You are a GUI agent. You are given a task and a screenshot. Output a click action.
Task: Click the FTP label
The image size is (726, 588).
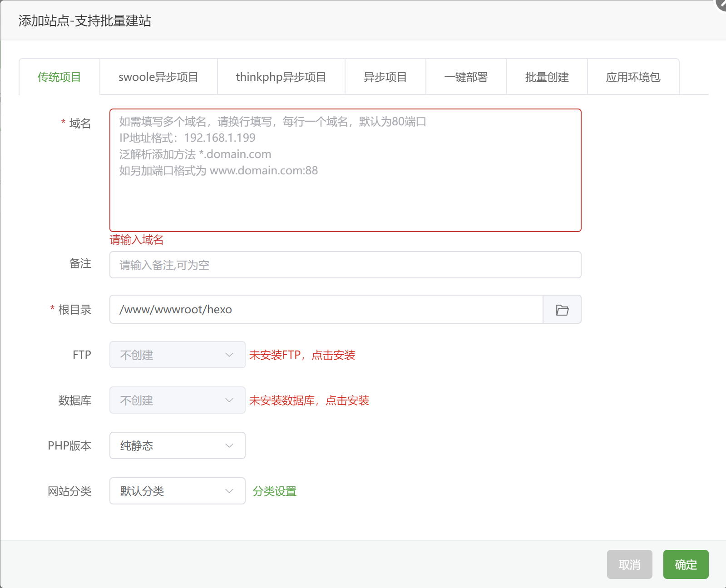tap(82, 355)
